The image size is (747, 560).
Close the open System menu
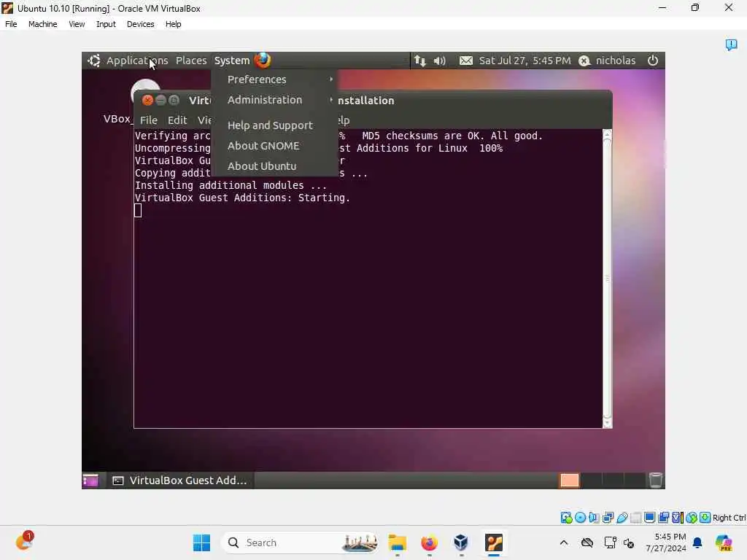pyautogui.click(x=232, y=61)
